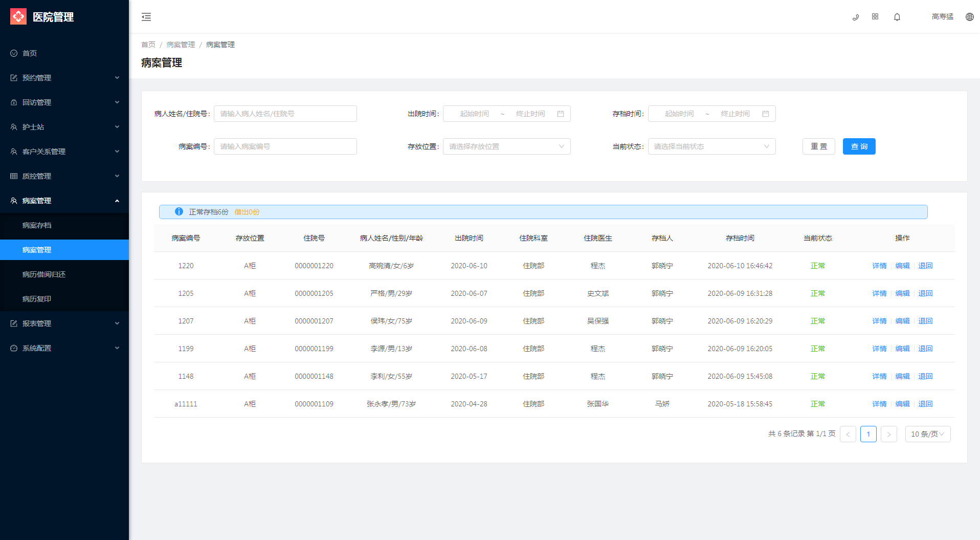
Task: Click the edit icon beside 报表管理
Action: (x=14, y=323)
